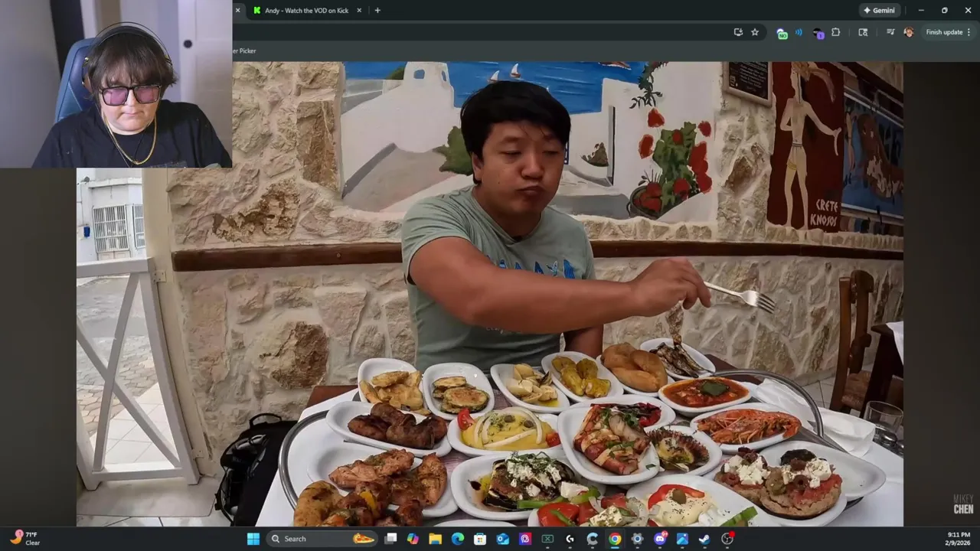Launch Copilot from the taskbar
980x551 pixels.
[x=413, y=539]
